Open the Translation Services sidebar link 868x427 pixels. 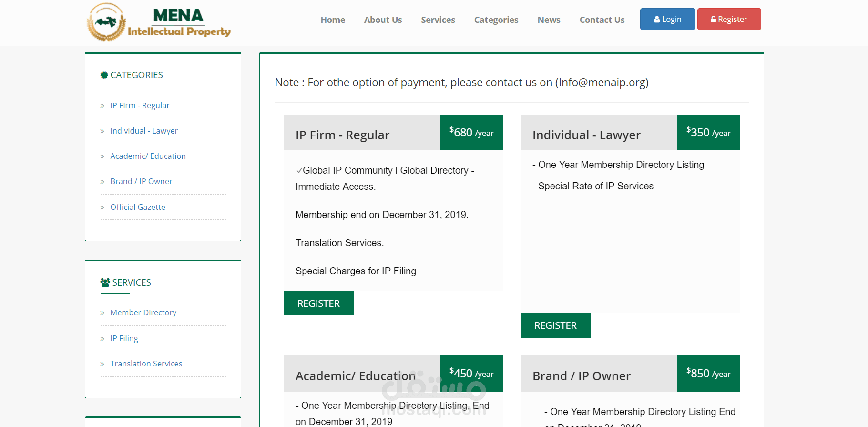point(146,364)
